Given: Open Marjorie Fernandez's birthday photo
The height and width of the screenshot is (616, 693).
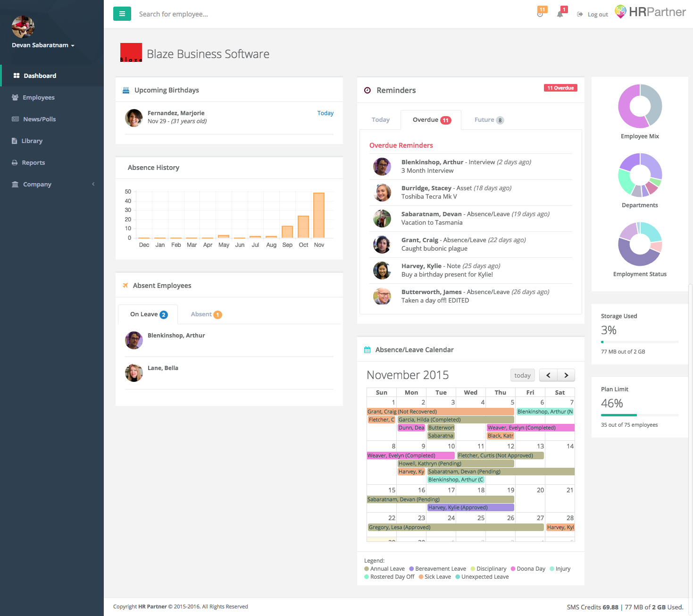Looking at the screenshot, I should click(x=134, y=118).
